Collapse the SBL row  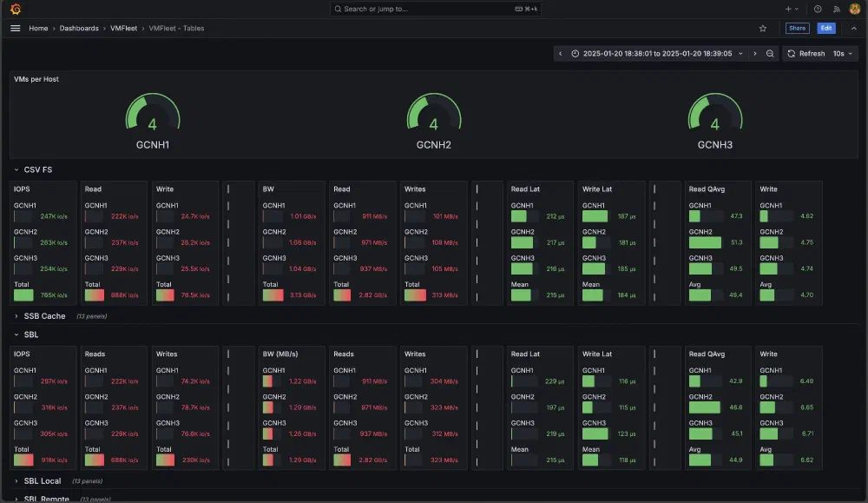[x=16, y=334]
